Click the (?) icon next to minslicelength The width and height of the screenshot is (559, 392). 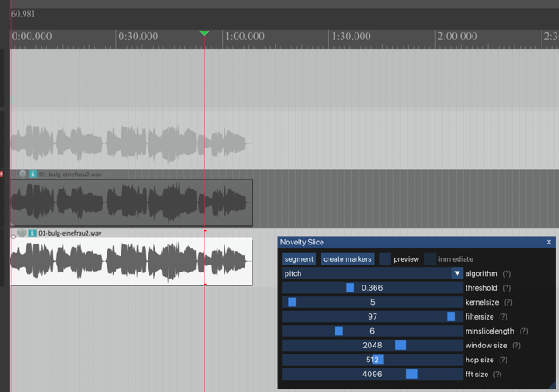523,331
